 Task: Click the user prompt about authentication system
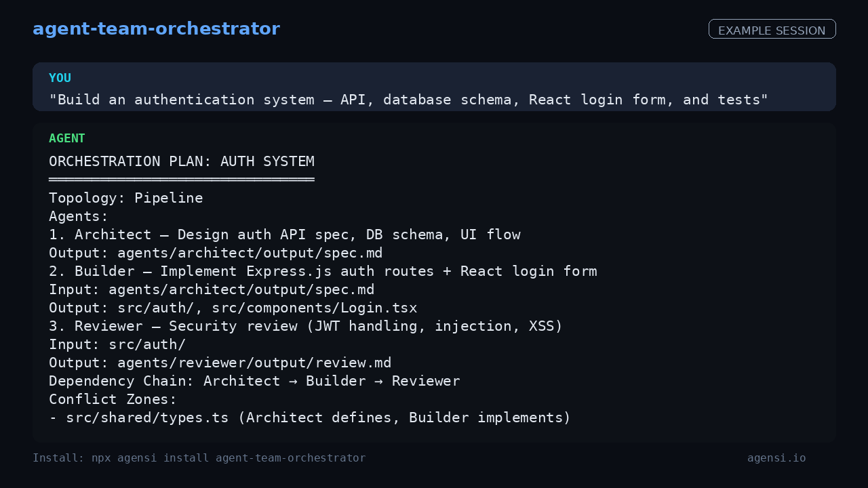click(408, 100)
